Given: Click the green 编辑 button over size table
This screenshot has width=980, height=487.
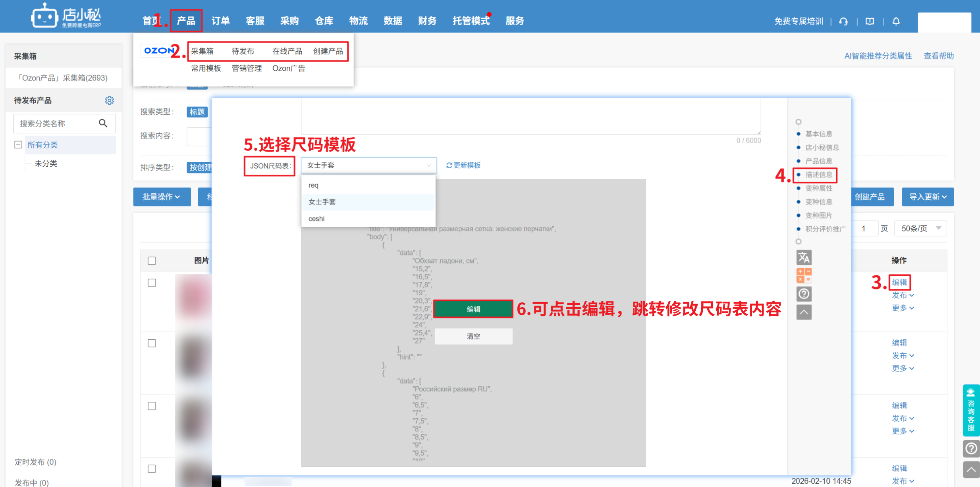Looking at the screenshot, I should pos(473,309).
